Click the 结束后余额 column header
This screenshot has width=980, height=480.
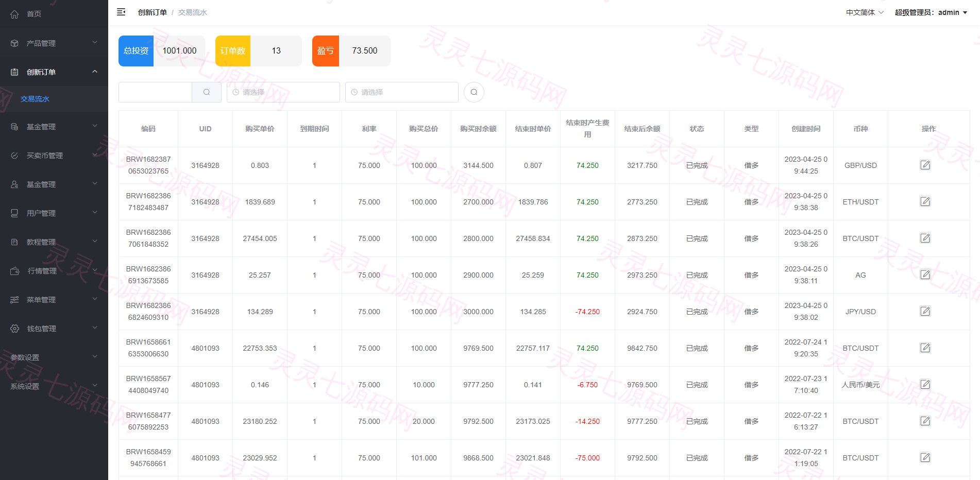point(642,129)
